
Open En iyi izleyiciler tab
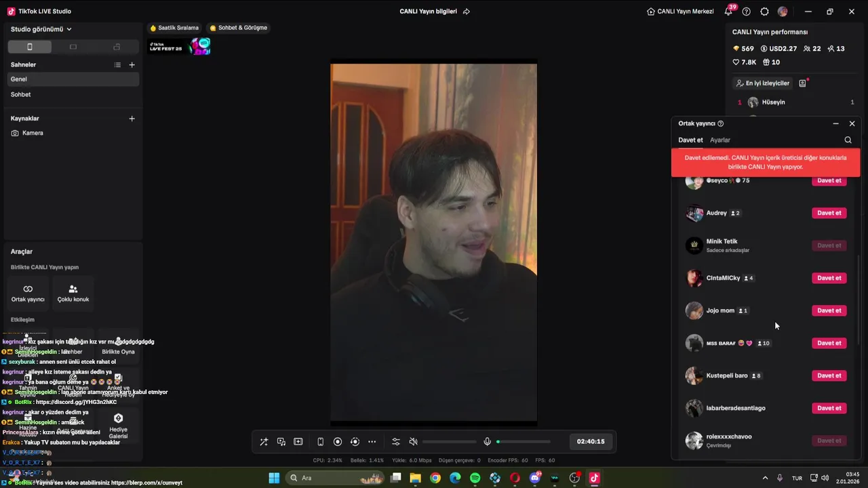[x=763, y=83]
